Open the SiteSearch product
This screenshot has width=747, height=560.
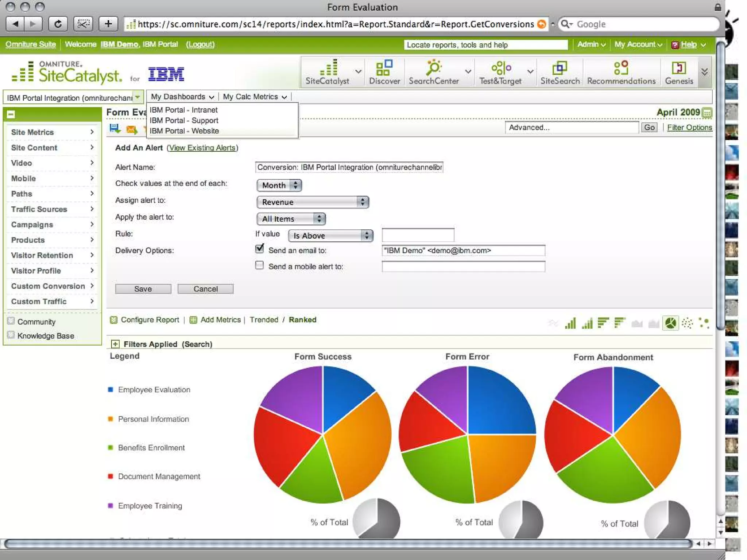tap(560, 72)
